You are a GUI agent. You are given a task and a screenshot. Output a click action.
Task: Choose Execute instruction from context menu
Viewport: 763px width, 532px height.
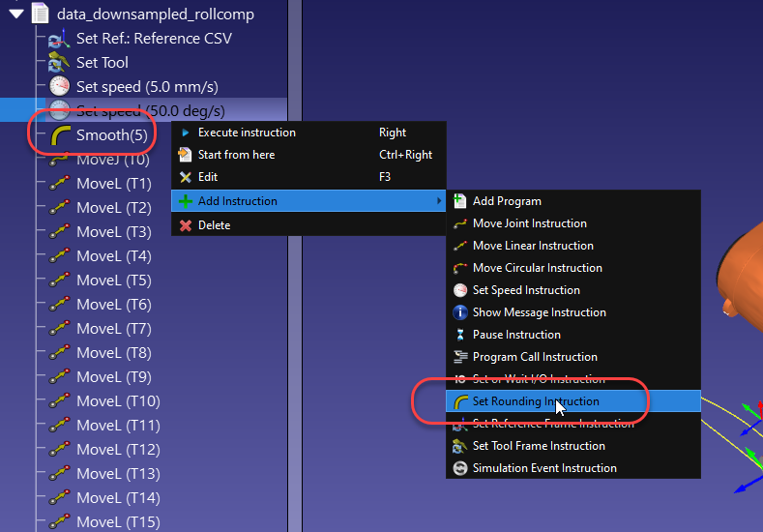coord(308,133)
